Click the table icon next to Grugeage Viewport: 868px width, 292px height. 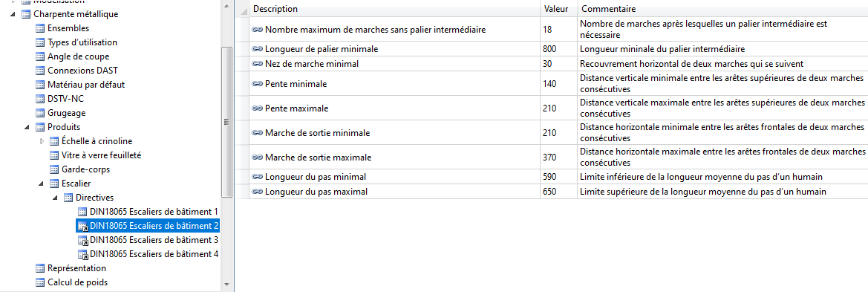(40, 113)
